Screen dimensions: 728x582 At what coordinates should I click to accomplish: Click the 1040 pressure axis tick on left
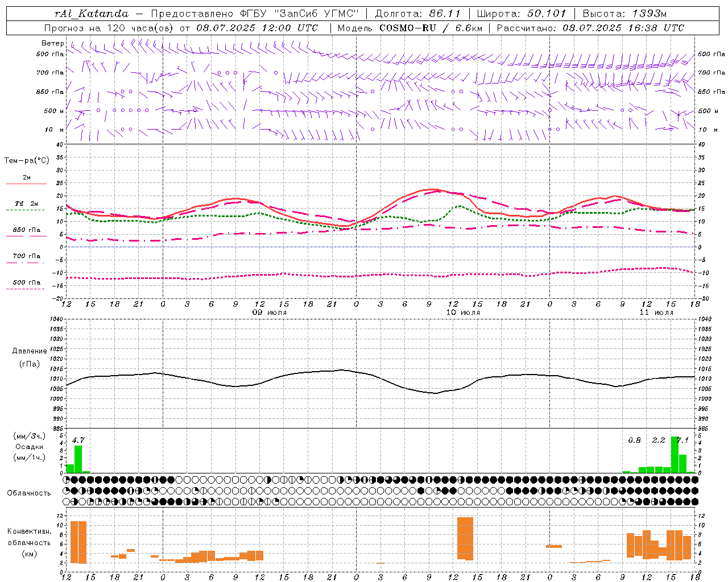pyautogui.click(x=56, y=319)
